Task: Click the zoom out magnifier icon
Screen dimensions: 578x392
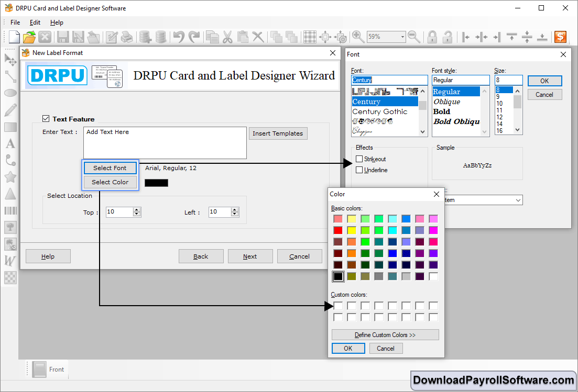Action: [x=414, y=37]
